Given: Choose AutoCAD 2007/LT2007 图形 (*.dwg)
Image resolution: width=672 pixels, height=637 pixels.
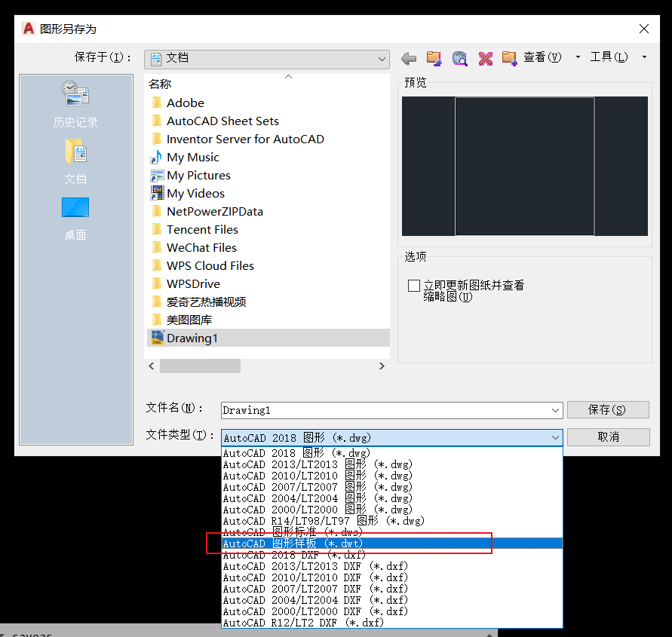Looking at the screenshot, I should pos(391,487).
